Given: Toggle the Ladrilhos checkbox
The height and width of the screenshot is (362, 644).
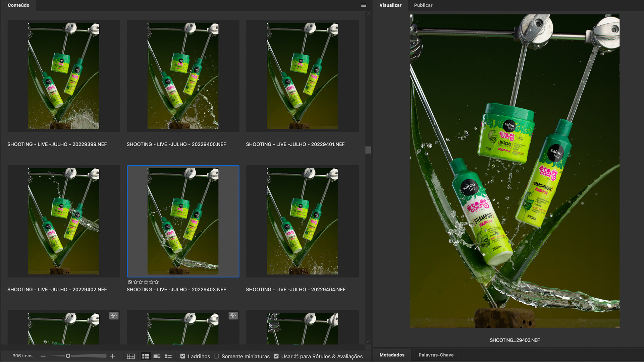Looking at the screenshot, I should (x=183, y=356).
